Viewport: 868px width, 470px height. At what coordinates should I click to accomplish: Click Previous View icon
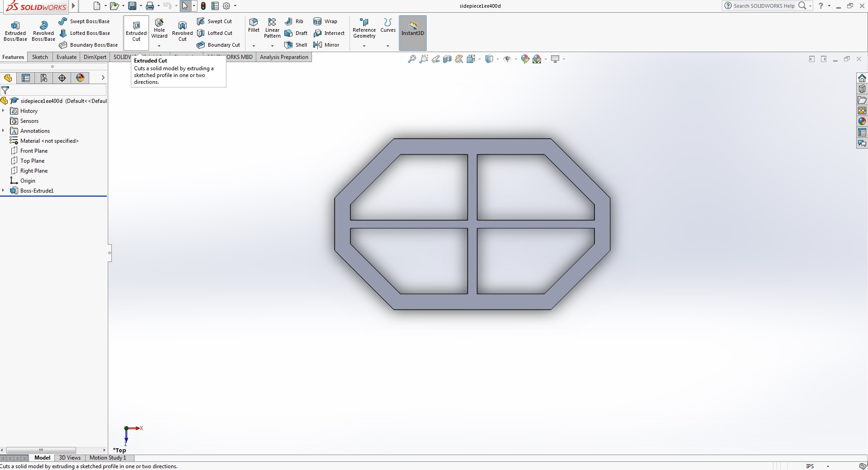coord(436,59)
